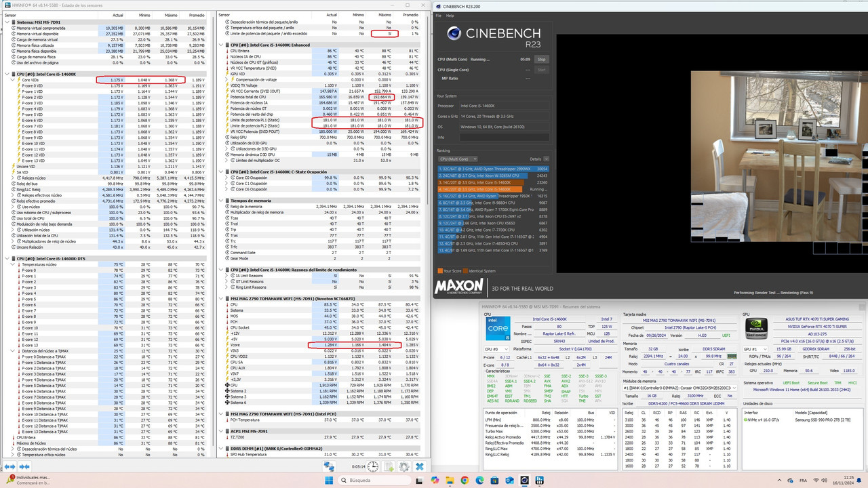Expand the Details dropdown arrow in Cinebench ranking

547,159
